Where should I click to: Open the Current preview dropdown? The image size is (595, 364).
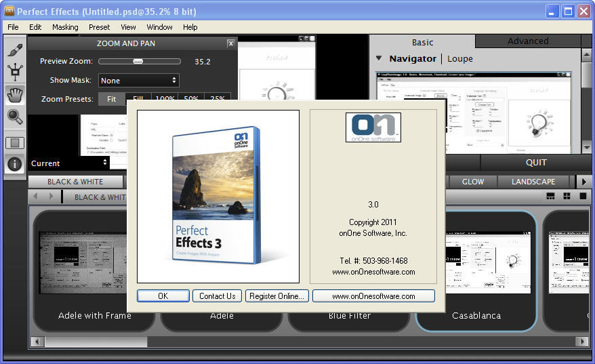(x=68, y=163)
